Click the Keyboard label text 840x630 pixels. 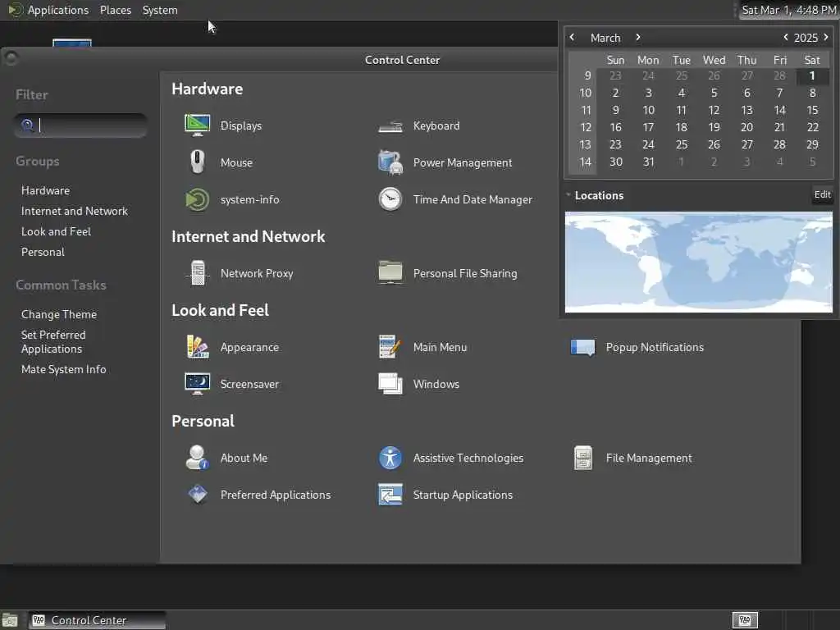pos(436,126)
